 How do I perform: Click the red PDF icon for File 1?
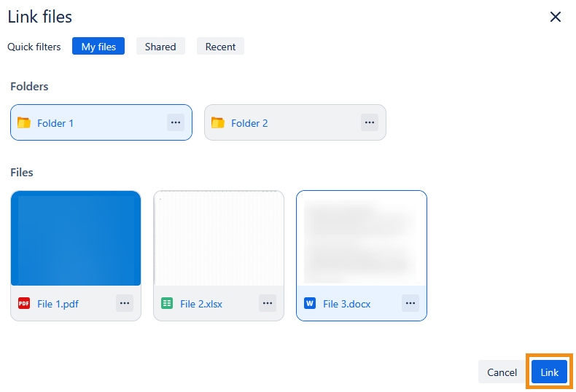point(24,304)
